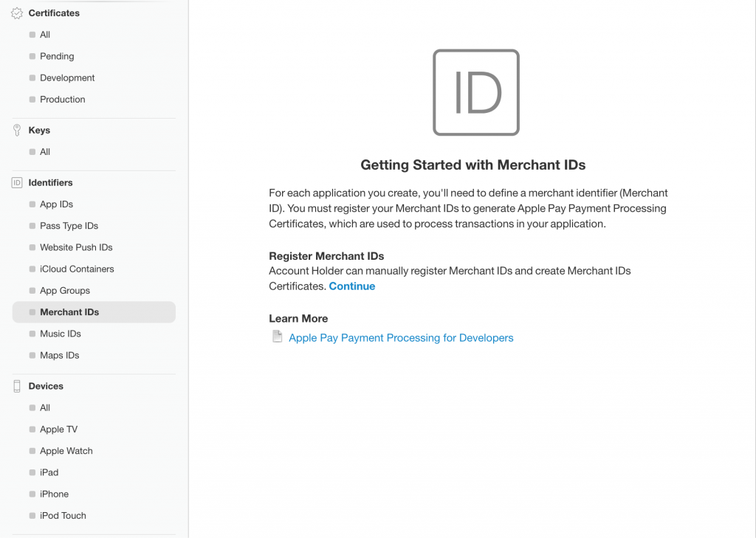Click the Devices phone icon
The height and width of the screenshot is (538, 756).
tap(17, 386)
